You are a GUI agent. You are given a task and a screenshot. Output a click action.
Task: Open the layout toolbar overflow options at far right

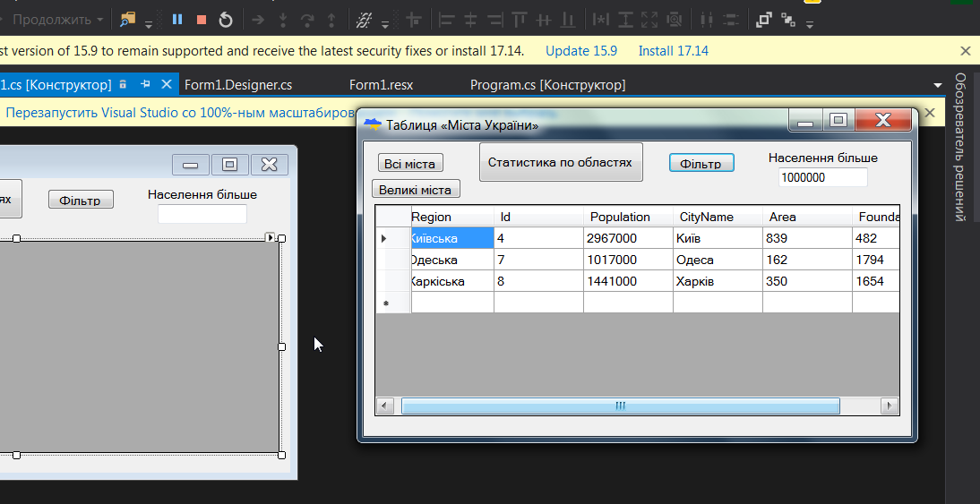tap(810, 24)
